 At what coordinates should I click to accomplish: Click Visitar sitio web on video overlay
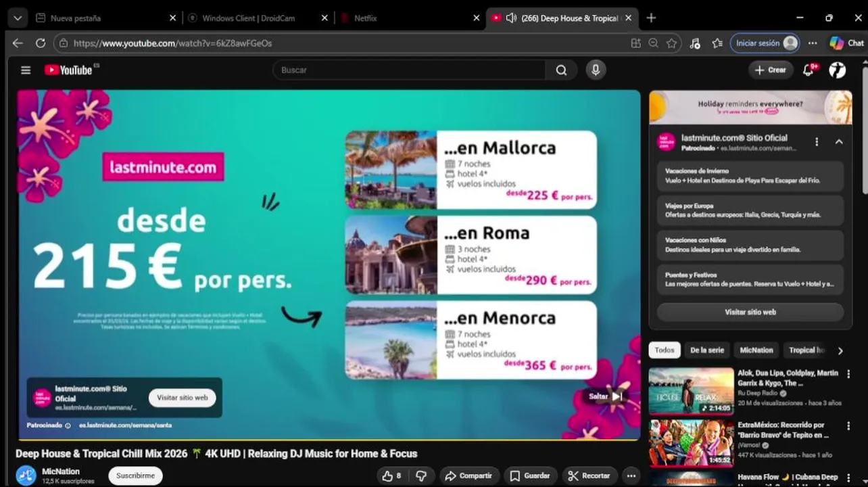tap(183, 398)
